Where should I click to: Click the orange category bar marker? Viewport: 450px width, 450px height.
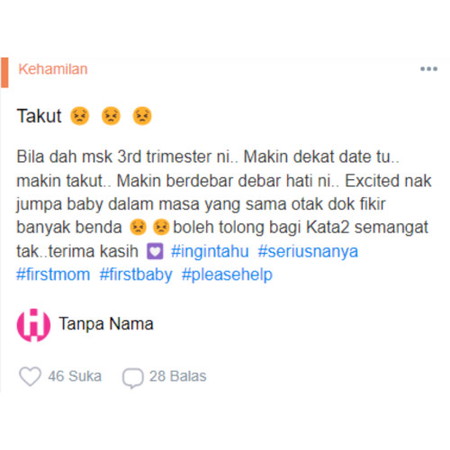(4, 72)
